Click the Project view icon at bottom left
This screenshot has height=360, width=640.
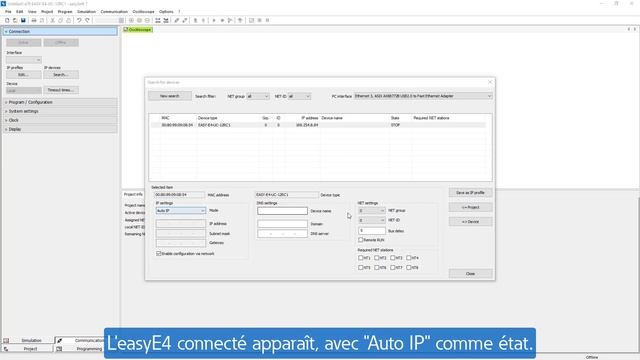[6, 349]
